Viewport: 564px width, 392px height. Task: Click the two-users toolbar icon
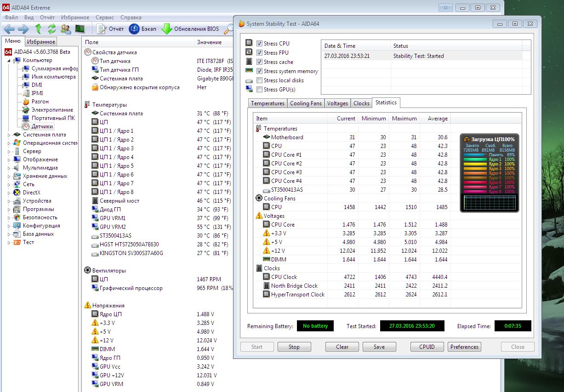coord(66,29)
